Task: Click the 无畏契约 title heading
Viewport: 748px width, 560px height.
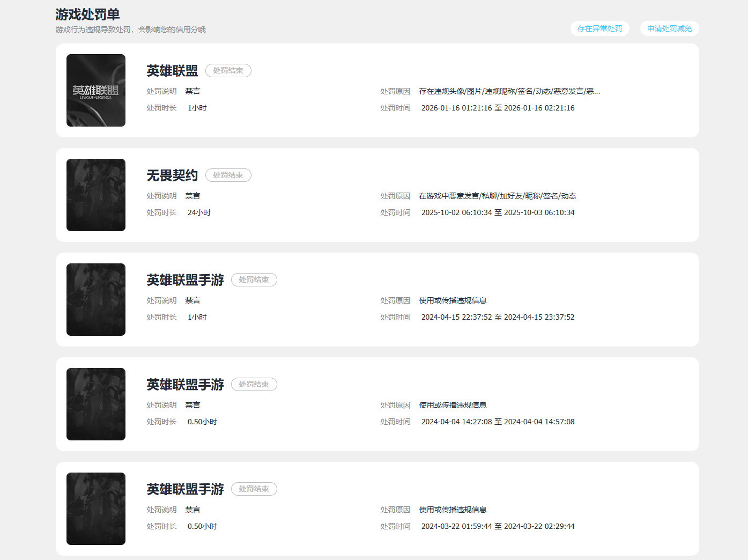Action: [172, 175]
